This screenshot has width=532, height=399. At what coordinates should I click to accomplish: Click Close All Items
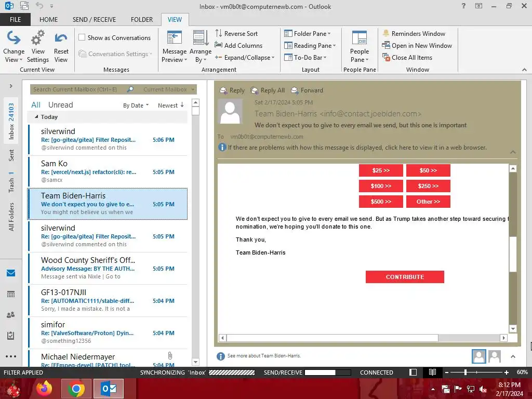point(407,58)
